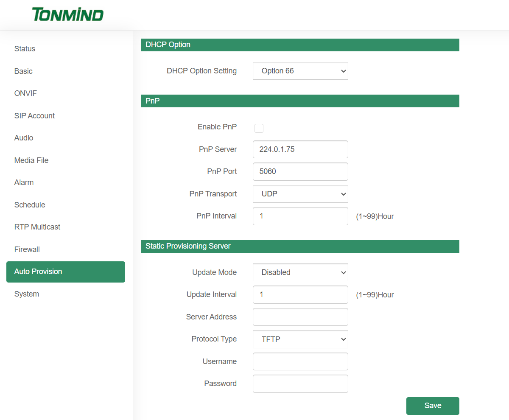Open DHCP Option Setting dropdown

click(300, 71)
